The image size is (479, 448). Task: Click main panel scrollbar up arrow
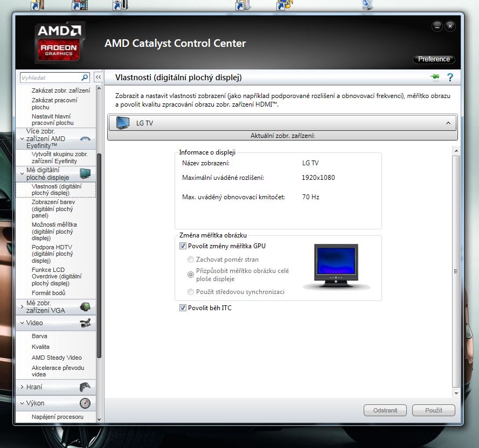point(456,151)
